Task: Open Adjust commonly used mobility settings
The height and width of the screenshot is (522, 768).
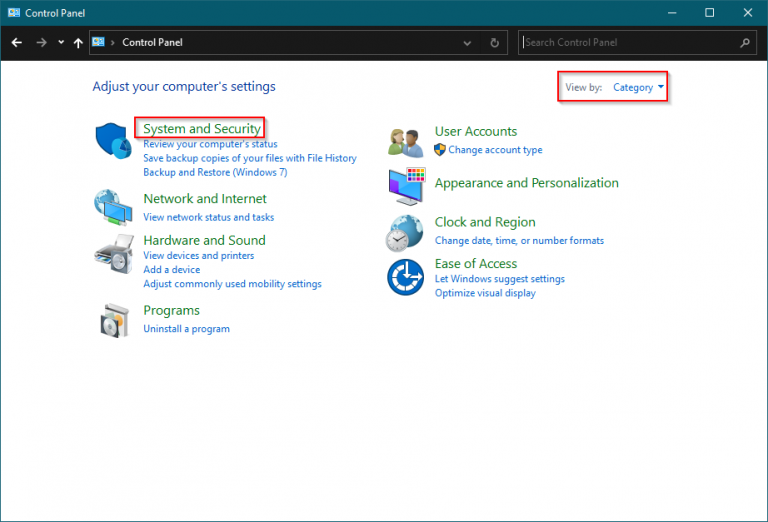Action: [x=232, y=284]
